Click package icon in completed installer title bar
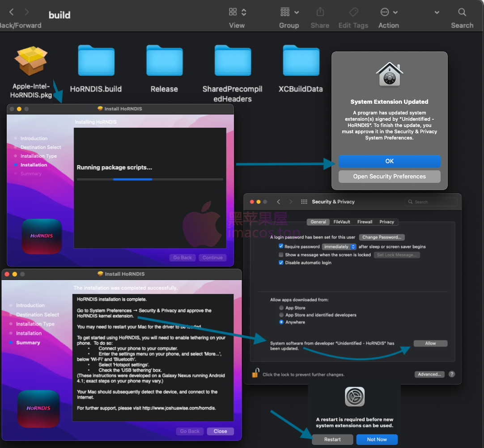 pyautogui.click(x=100, y=274)
